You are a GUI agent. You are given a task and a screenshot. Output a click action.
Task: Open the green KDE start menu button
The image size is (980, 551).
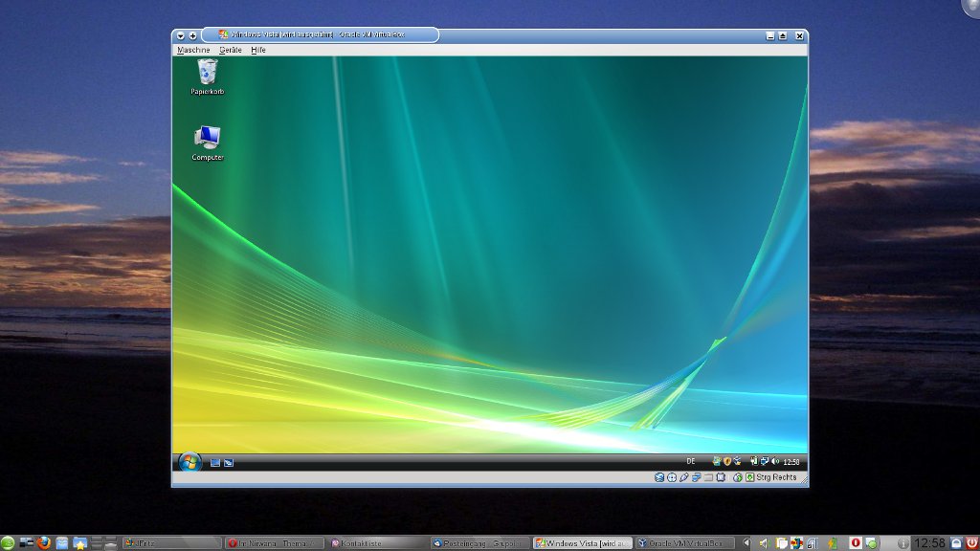pos(8,543)
